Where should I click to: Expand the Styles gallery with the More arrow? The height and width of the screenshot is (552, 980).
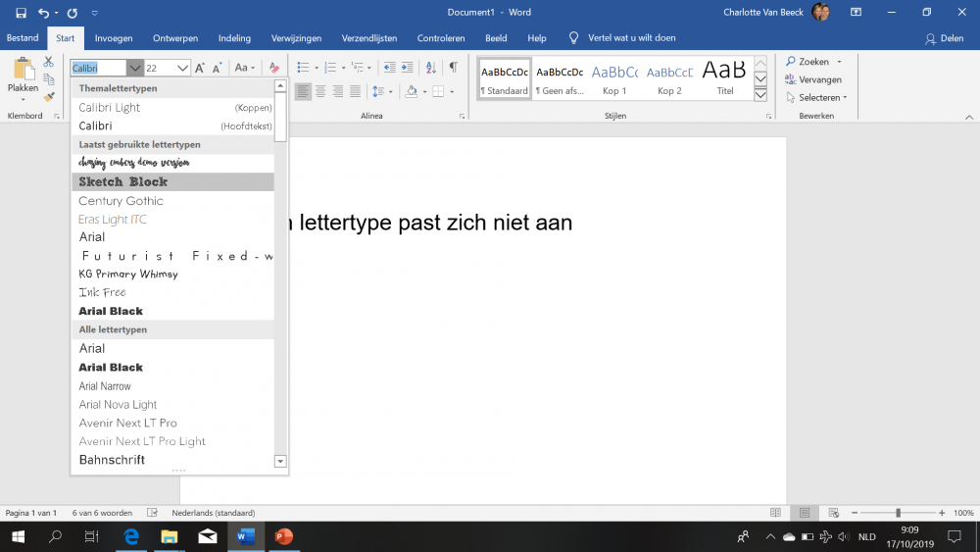click(x=760, y=95)
